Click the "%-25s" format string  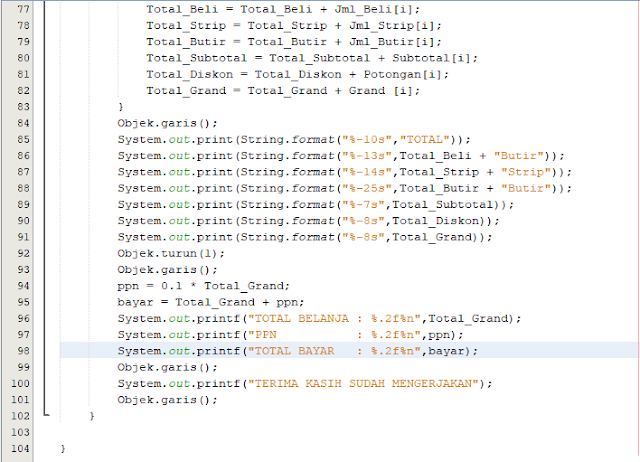point(367,189)
